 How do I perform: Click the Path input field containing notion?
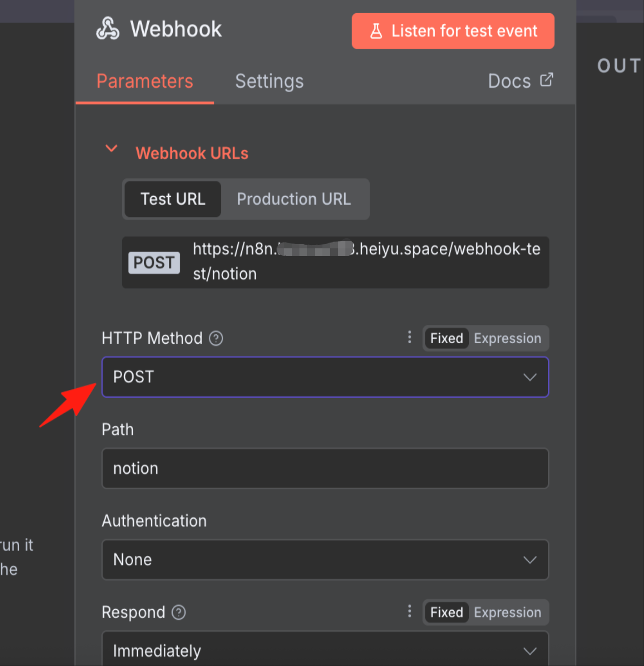(x=325, y=468)
